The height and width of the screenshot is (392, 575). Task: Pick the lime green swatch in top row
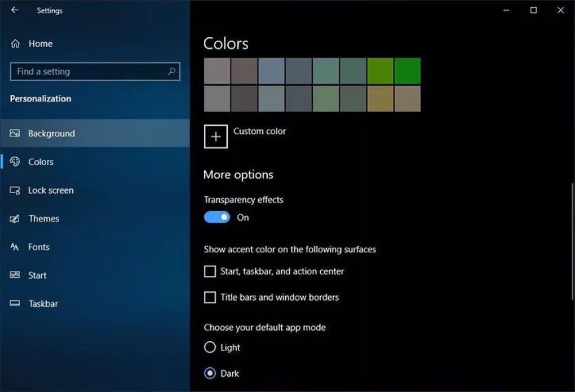pos(381,71)
